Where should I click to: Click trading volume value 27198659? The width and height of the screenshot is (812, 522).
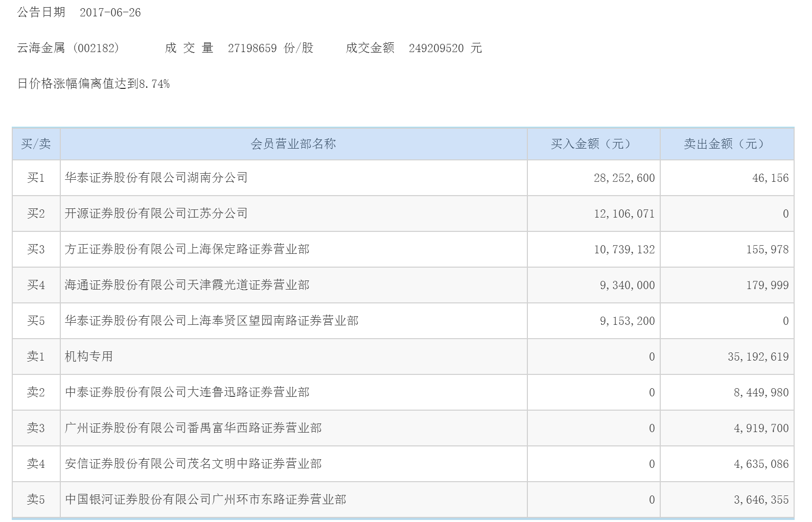(x=252, y=48)
